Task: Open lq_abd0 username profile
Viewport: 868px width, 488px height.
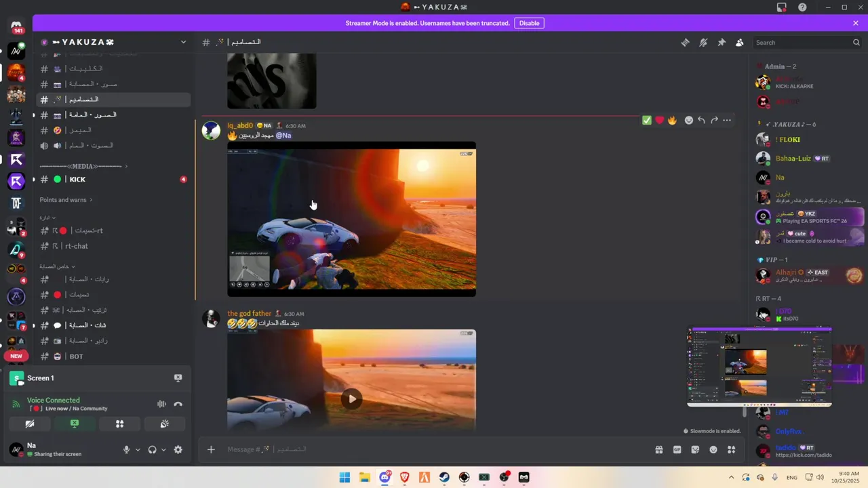Action: pos(240,125)
